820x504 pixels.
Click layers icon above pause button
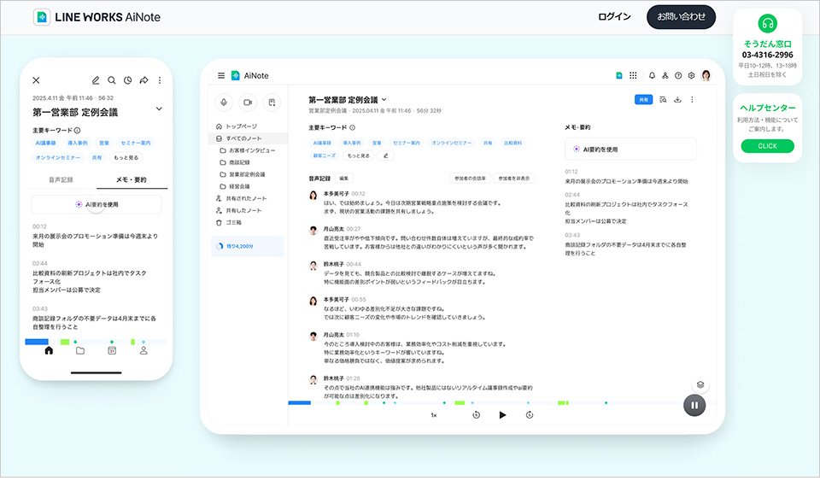pyautogui.click(x=700, y=384)
